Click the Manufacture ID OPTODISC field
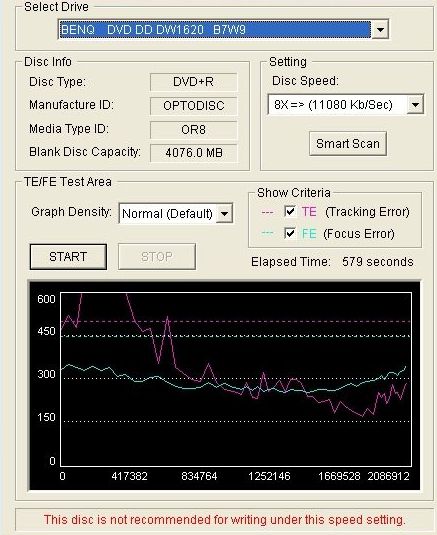 (x=193, y=106)
